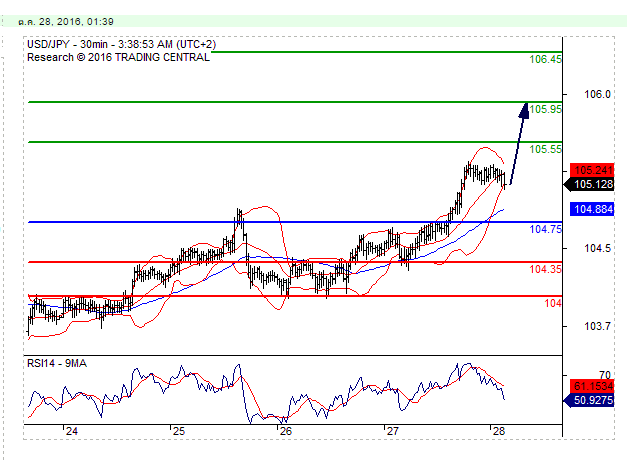The image size is (627, 462).
Task: Click the RSI 70 level label
Action: (x=605, y=375)
